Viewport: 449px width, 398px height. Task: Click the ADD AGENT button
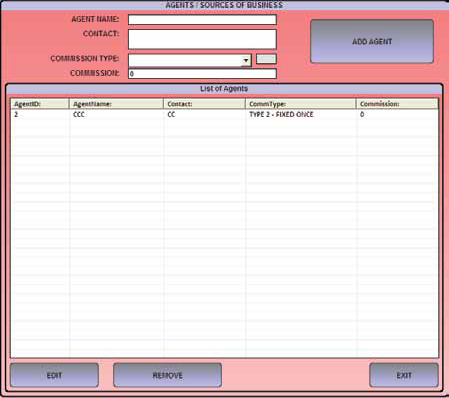pyautogui.click(x=372, y=41)
